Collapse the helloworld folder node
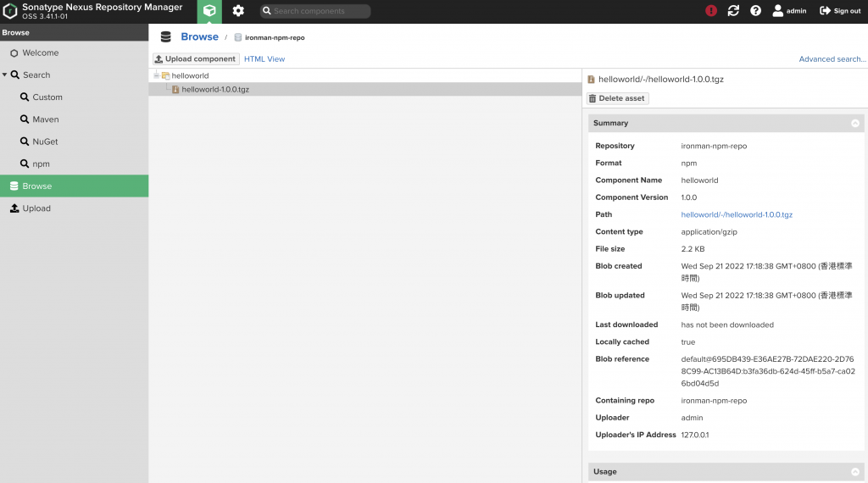 point(156,75)
